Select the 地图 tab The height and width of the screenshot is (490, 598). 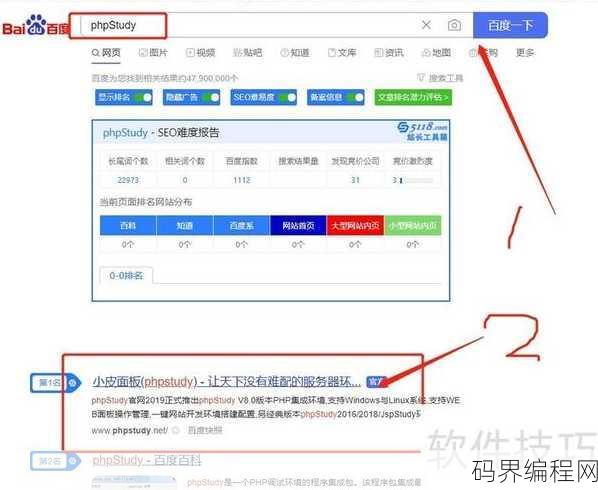pos(436,53)
